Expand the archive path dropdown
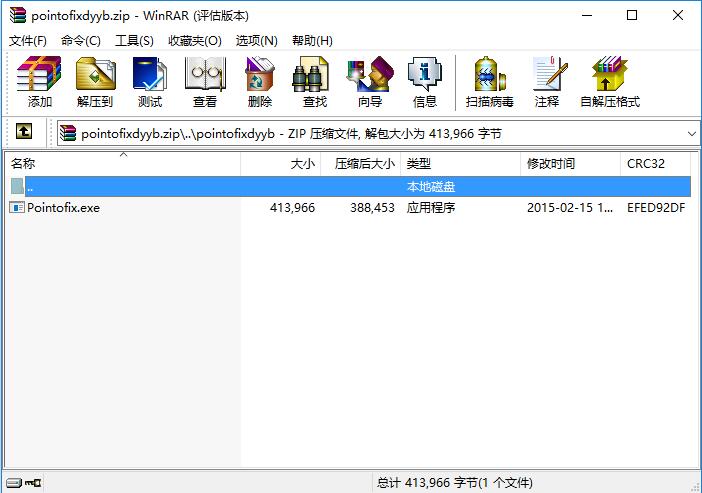 point(692,133)
